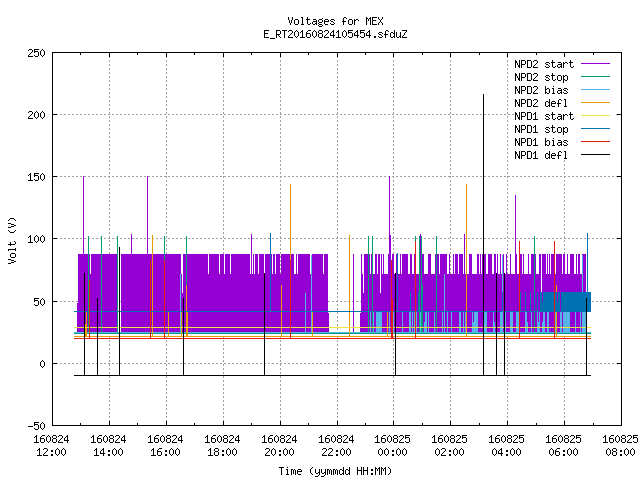The width and height of the screenshot is (640, 480).
Task: Click the 160824 20:00 x-axis tick label
Action: point(279,446)
